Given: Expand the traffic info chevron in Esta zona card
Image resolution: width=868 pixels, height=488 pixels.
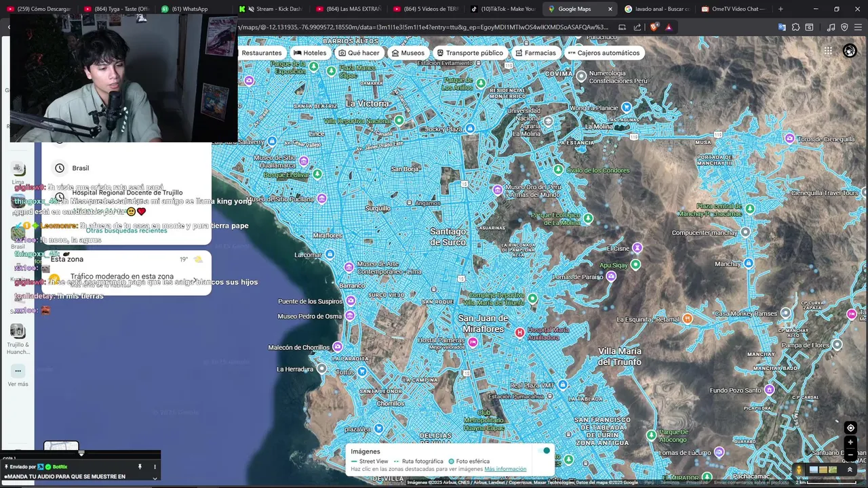Looking at the screenshot, I should (x=195, y=279).
